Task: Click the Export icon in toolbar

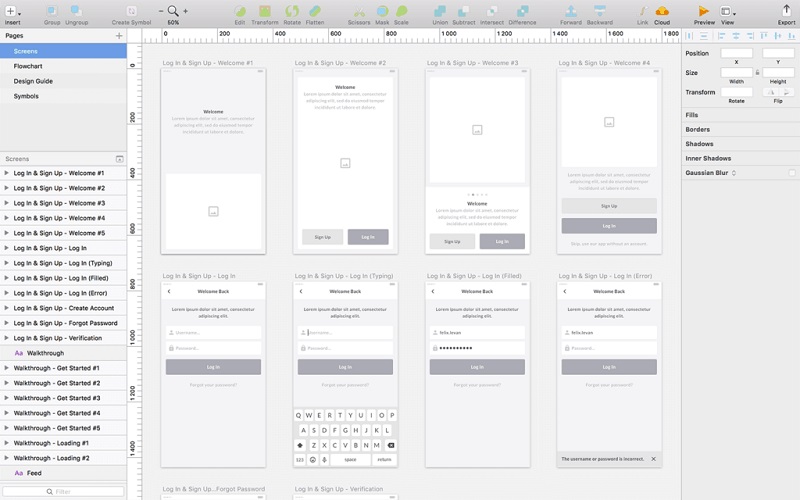Action: 786,11
